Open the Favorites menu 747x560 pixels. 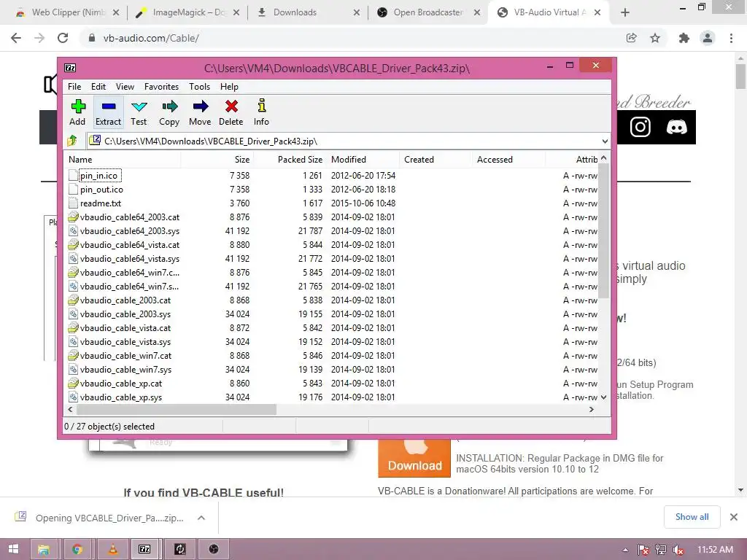point(161,87)
